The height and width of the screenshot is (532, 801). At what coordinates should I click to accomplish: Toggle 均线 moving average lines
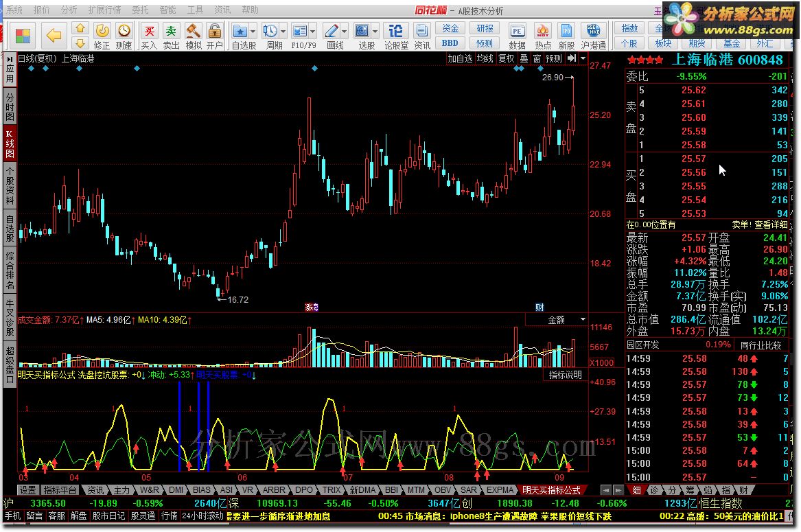(485, 59)
